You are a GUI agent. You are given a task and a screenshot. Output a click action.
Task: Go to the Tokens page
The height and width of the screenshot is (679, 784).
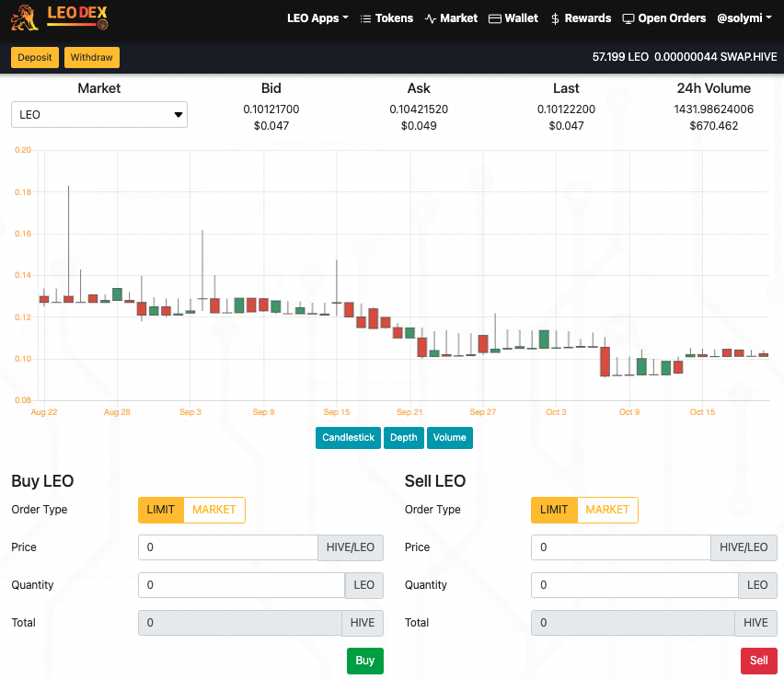386,18
